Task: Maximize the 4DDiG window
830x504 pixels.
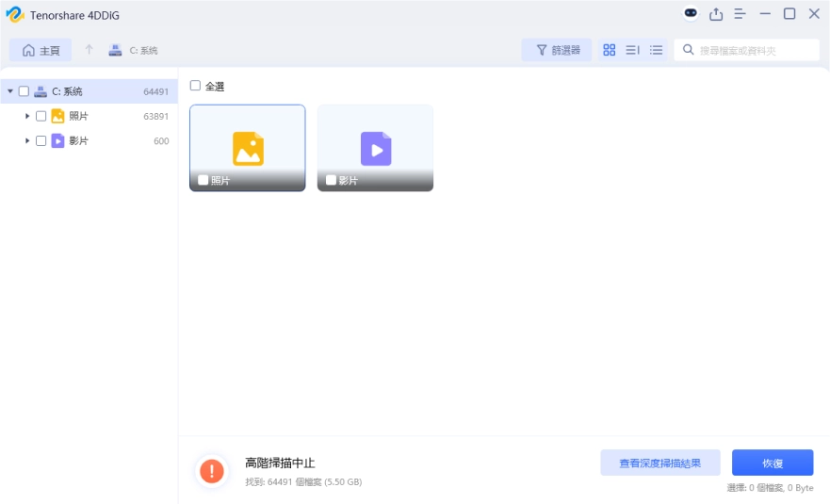Action: (x=789, y=14)
